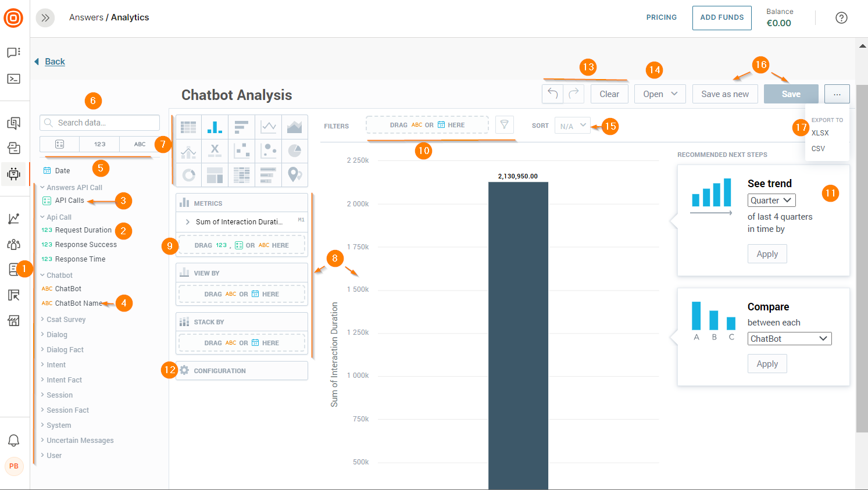Click the Search data input field
This screenshot has height=490, width=868.
pos(99,123)
